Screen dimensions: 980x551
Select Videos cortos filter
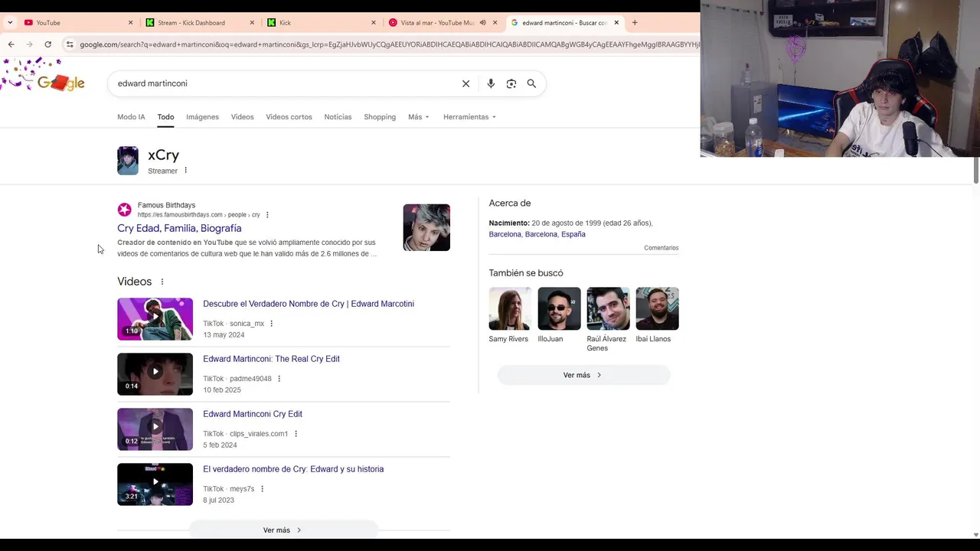click(x=289, y=117)
